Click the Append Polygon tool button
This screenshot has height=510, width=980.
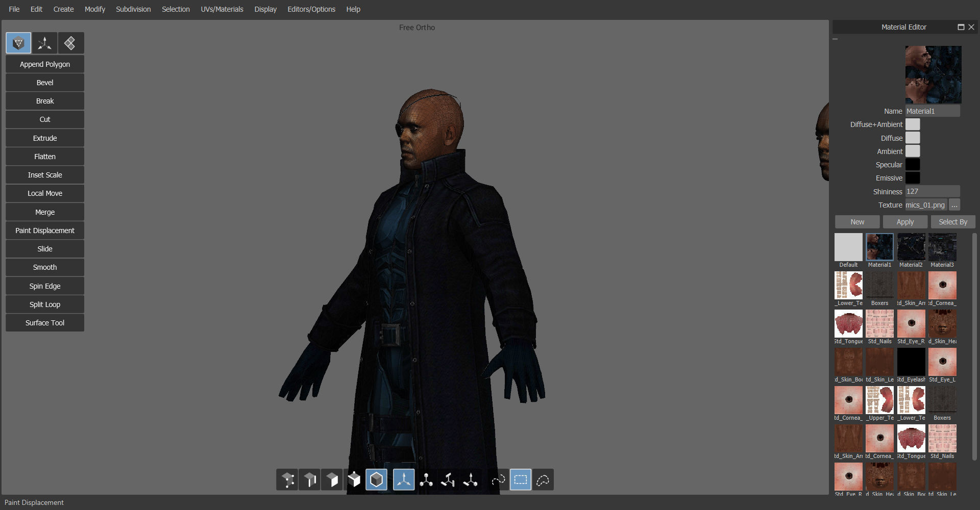[x=45, y=64]
